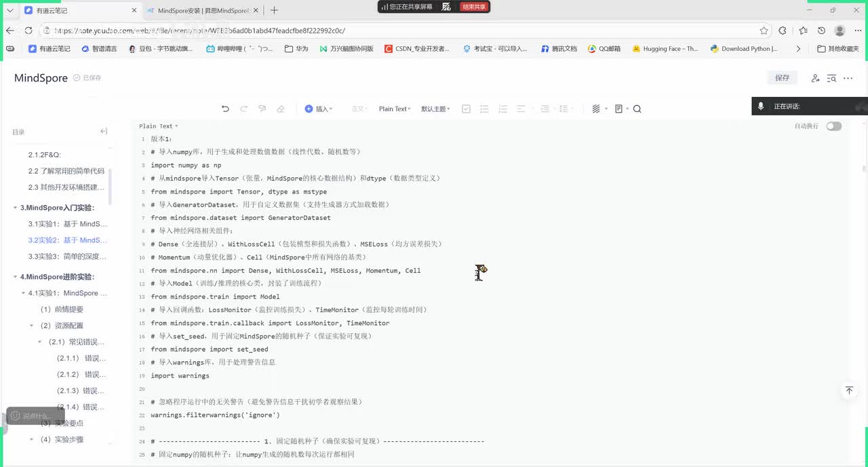This screenshot has height=467, width=868.
Task: Open the outline search icon beside share
Action: (x=831, y=78)
